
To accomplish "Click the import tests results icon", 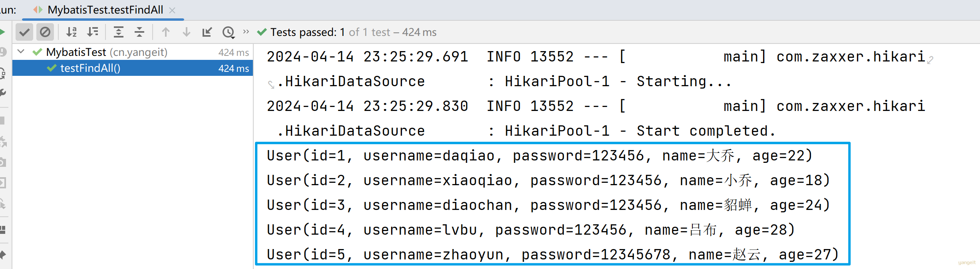I will click(207, 32).
